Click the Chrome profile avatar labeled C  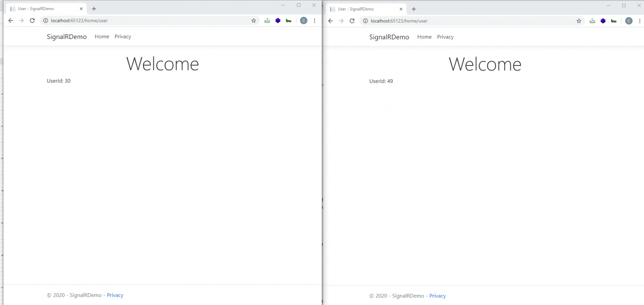pos(303,20)
